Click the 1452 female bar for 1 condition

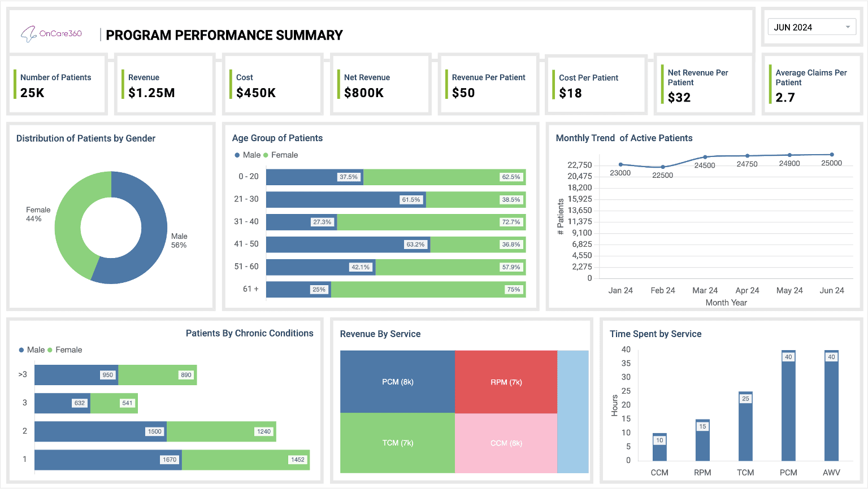point(246,460)
